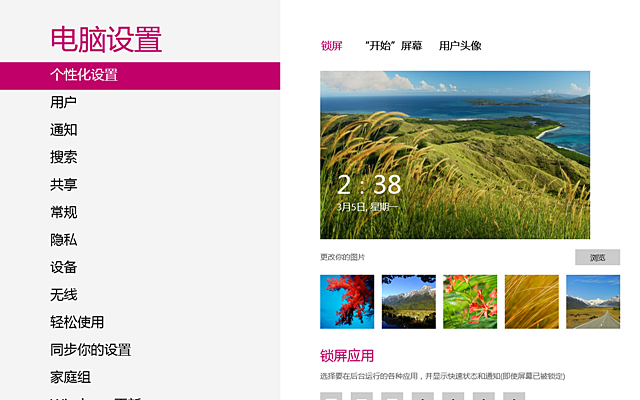Click the 锁屏应用 section heading
This screenshot has width=640, height=400.
point(347,356)
